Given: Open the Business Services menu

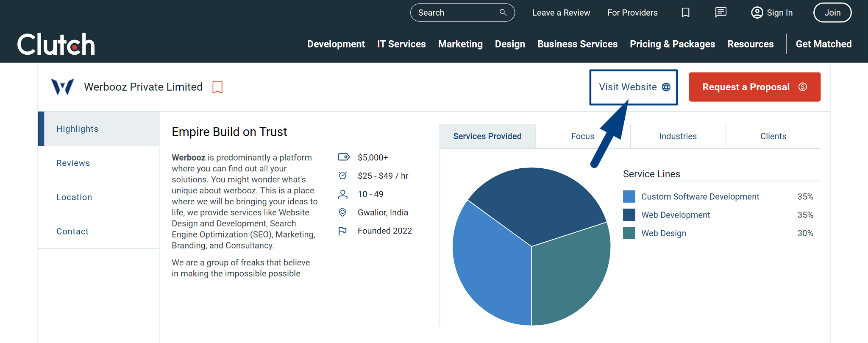Looking at the screenshot, I should (x=577, y=44).
